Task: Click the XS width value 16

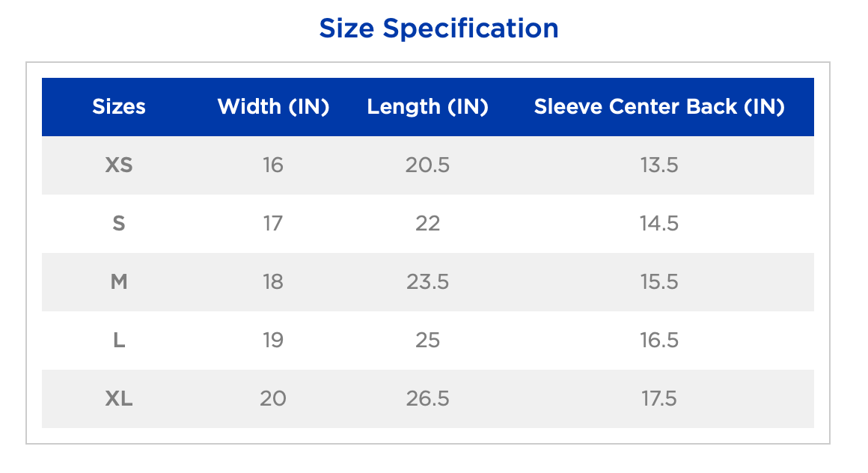Action: (273, 165)
